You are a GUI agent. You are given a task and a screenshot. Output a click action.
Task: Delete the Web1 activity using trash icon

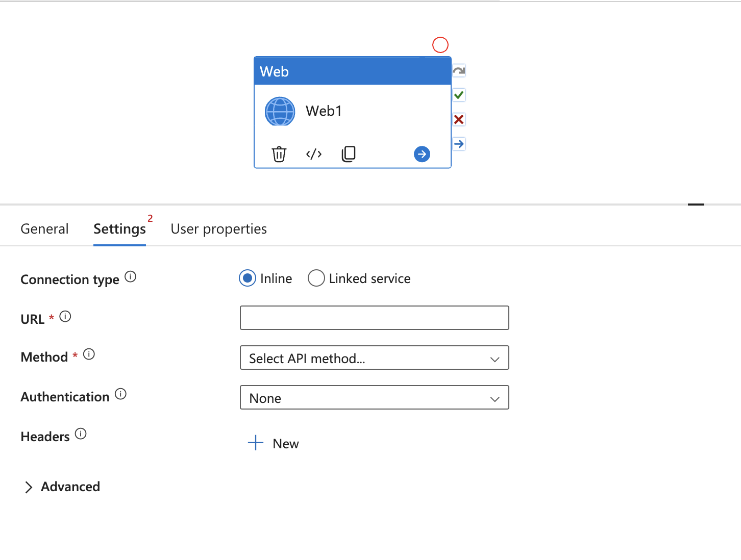click(x=279, y=154)
